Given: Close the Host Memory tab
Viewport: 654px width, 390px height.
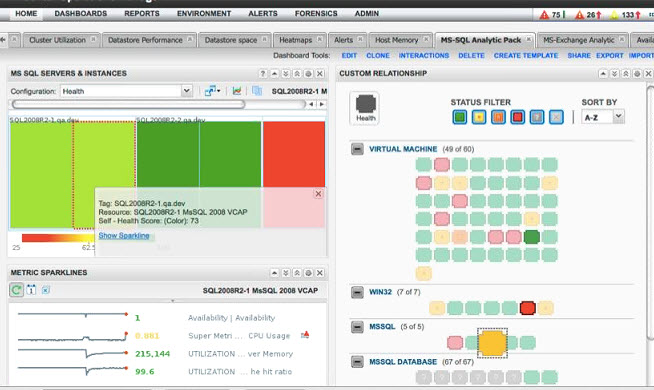Looking at the screenshot, I should pyautogui.click(x=426, y=39).
